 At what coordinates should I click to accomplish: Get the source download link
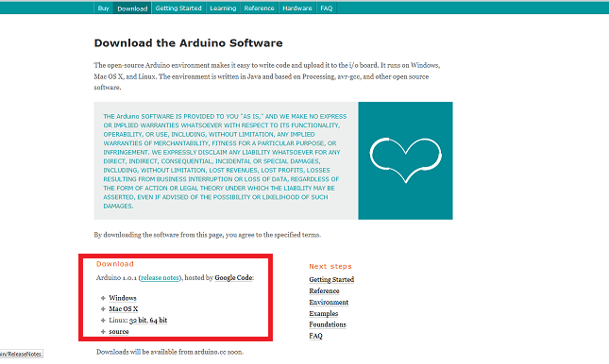coord(119,331)
